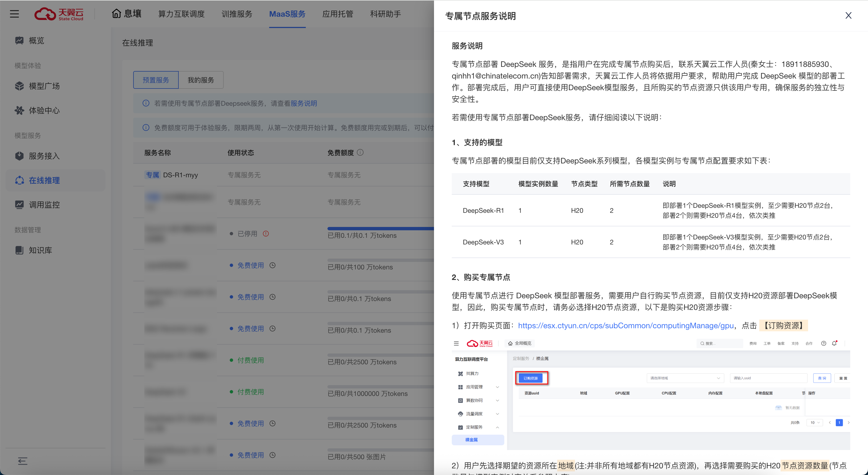Click info icon before 若需使用专属节点 notice
Viewport: 868px width, 475px height.
146,103
